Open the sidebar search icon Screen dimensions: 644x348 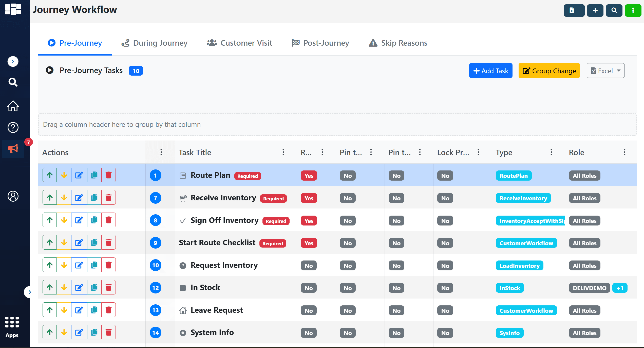click(13, 82)
